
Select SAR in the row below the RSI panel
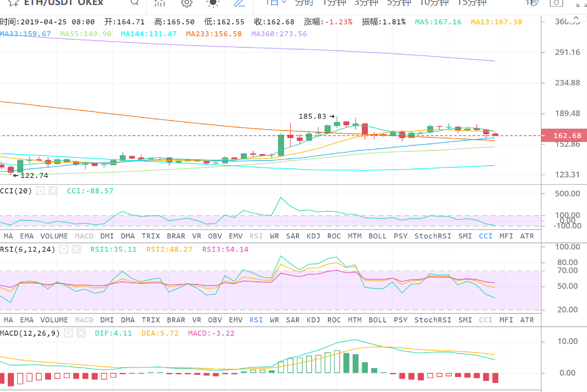pos(293,320)
